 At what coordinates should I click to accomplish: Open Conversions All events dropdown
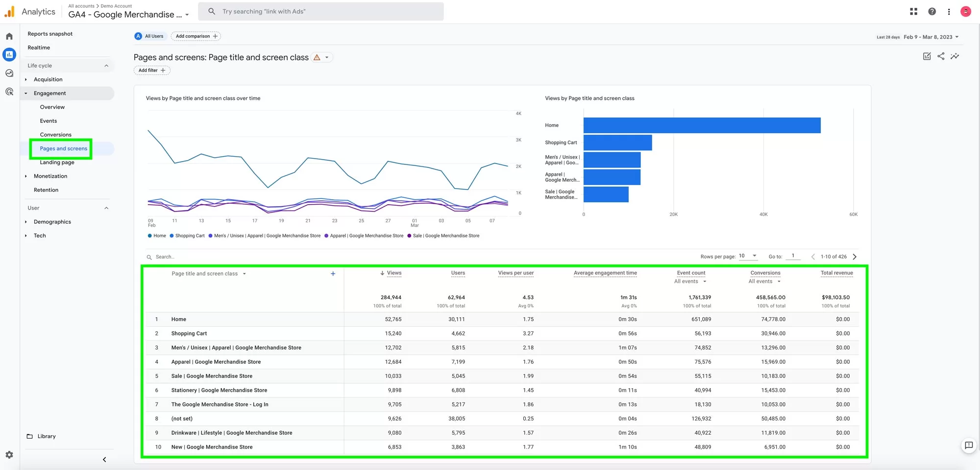764,282
